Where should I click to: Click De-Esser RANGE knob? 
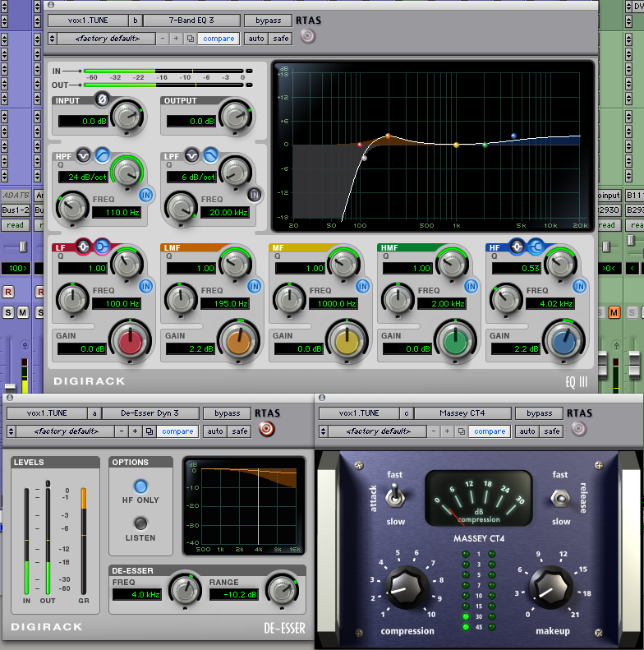[283, 589]
